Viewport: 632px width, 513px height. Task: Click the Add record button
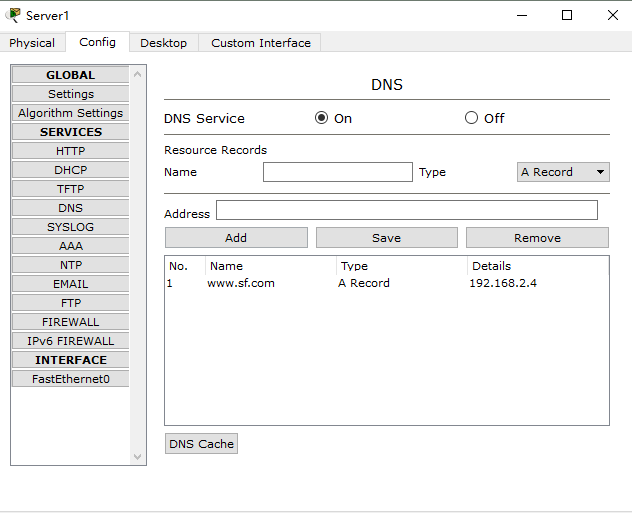(x=236, y=238)
